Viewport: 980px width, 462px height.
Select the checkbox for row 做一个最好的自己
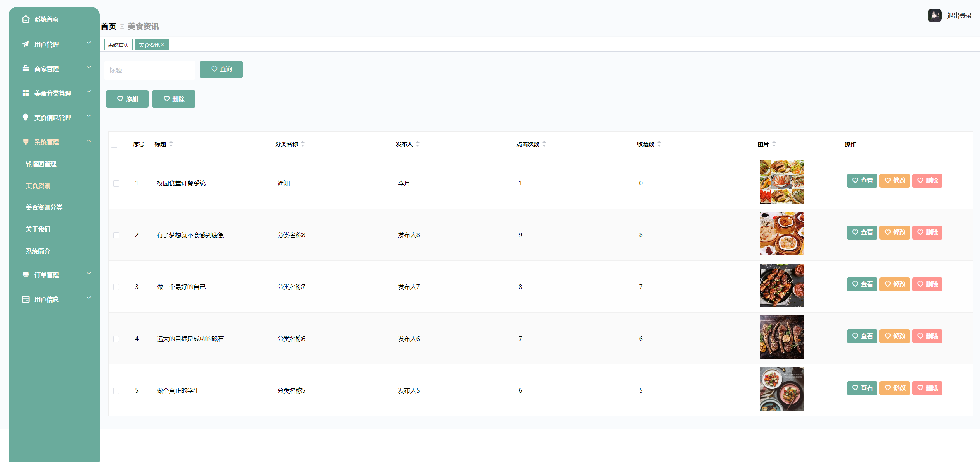116,287
